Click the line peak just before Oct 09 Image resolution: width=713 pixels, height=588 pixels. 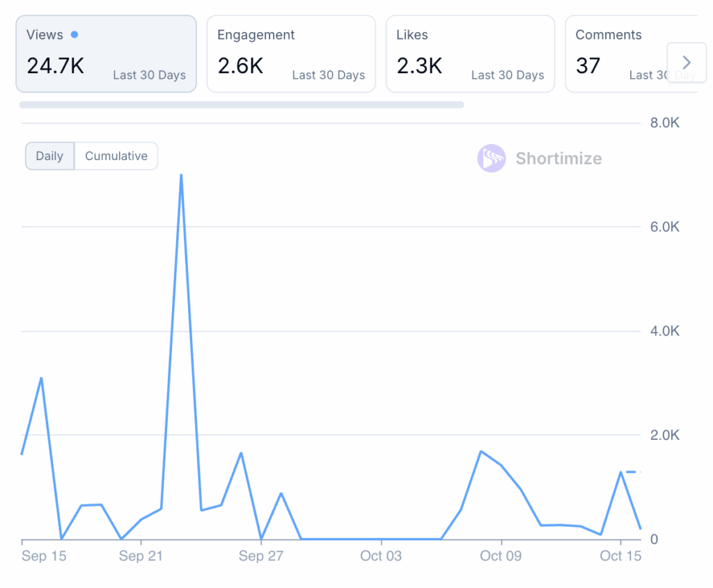480,452
